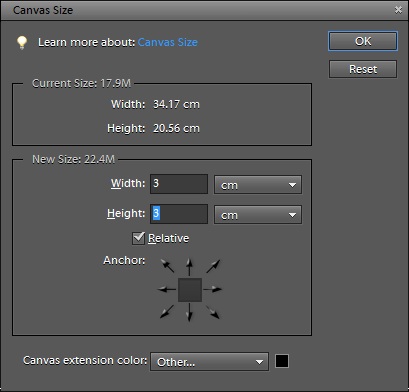Set anchor to bottom-right arrow
This screenshot has height=392, width=409.
(213, 312)
